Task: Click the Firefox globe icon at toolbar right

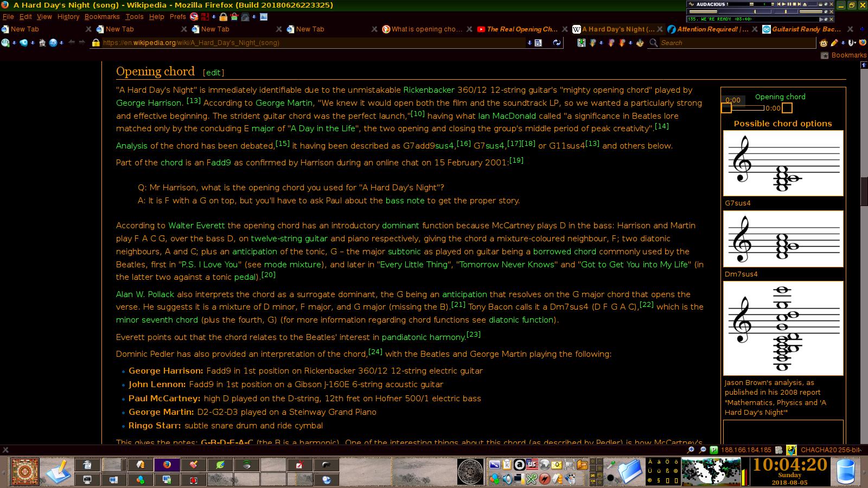Action: [x=863, y=43]
